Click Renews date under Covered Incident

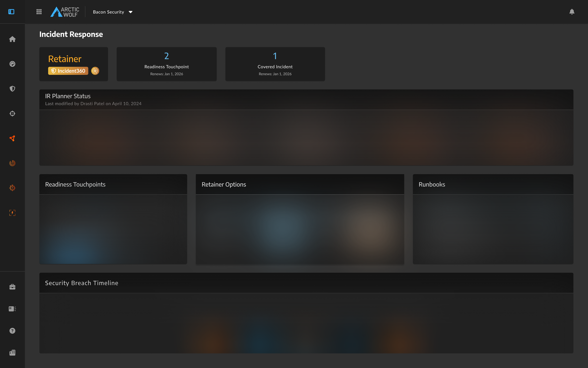point(275,74)
